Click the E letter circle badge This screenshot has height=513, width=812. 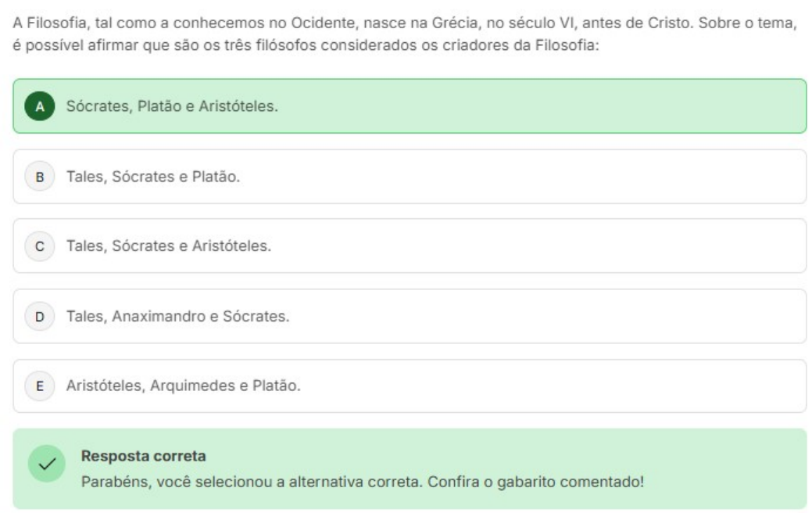coord(40,386)
